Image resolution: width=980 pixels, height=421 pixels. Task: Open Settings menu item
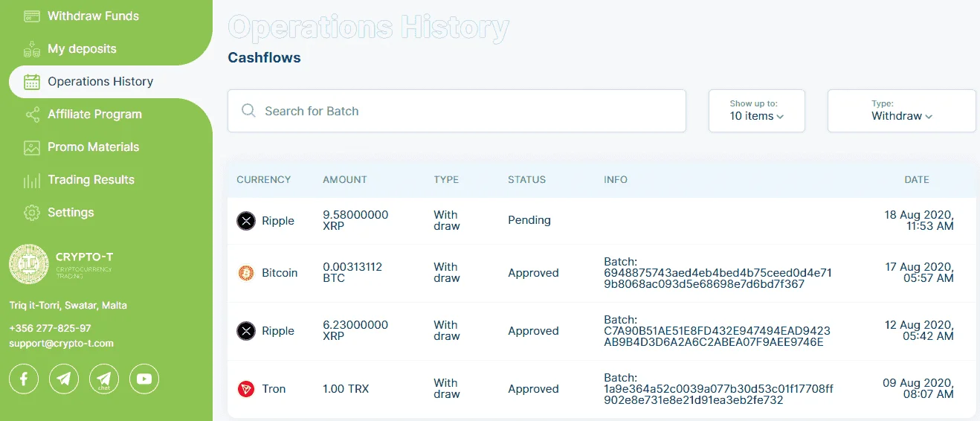pos(71,213)
